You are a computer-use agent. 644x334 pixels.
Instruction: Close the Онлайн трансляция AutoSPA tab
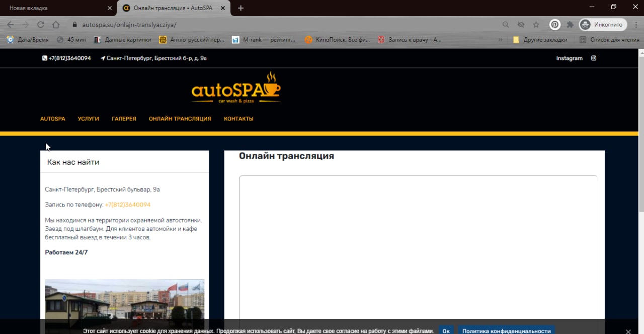coord(222,8)
